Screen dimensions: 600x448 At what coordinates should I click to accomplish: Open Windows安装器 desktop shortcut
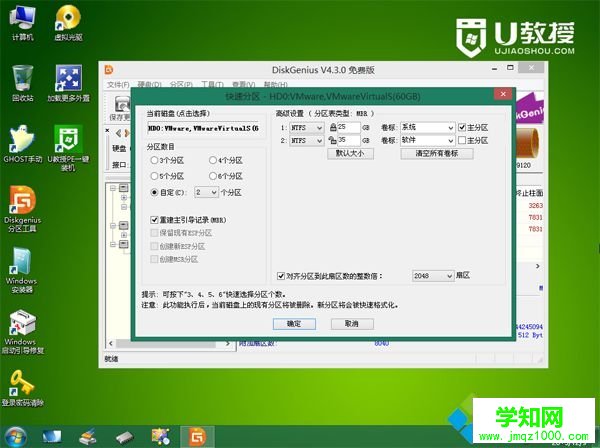coord(21,270)
